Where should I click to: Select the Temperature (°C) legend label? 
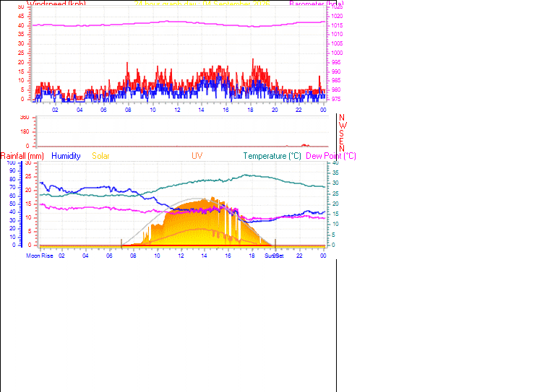(x=272, y=156)
